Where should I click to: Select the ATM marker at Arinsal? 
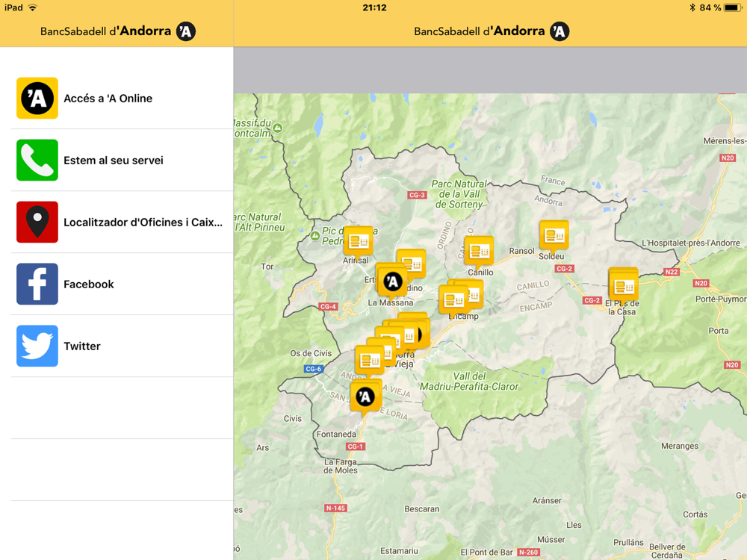(359, 242)
